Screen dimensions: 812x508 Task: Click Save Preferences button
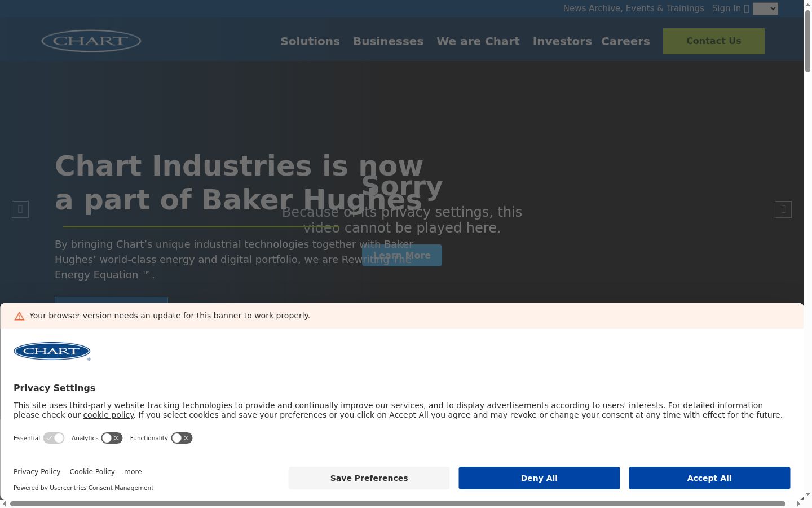(369, 478)
